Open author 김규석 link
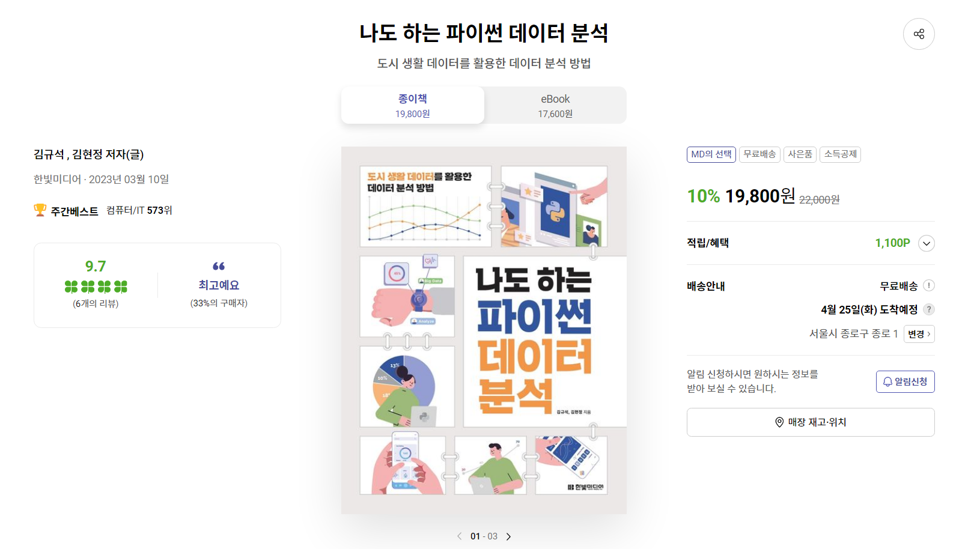Viewport: 980px width, 549px height. point(49,154)
